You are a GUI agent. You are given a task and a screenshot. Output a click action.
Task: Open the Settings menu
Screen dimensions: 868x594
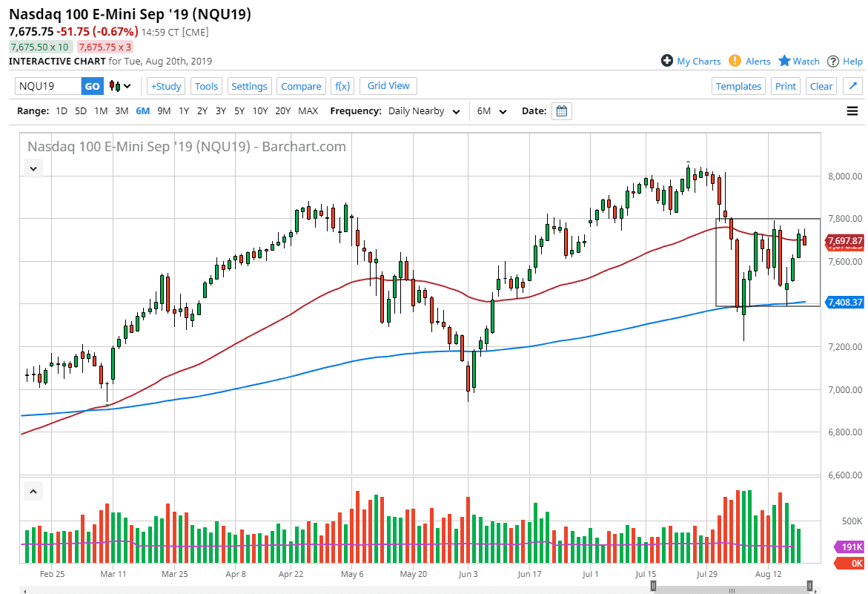(249, 86)
